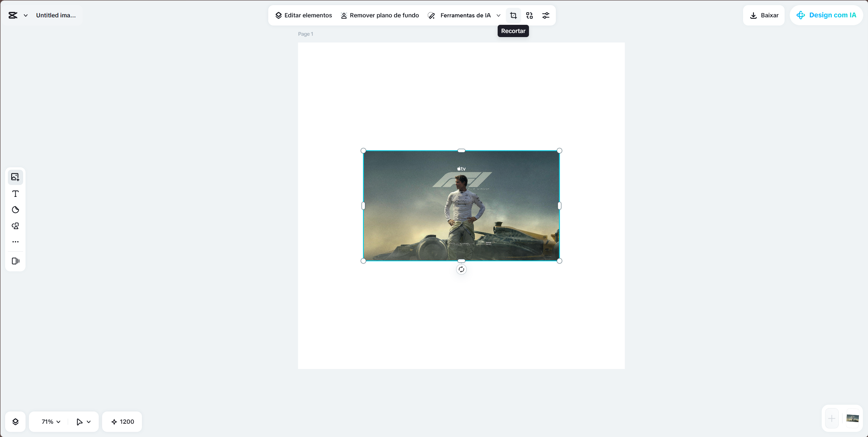868x437 pixels.
Task: Click the right edge middle handle
Action: (x=559, y=206)
